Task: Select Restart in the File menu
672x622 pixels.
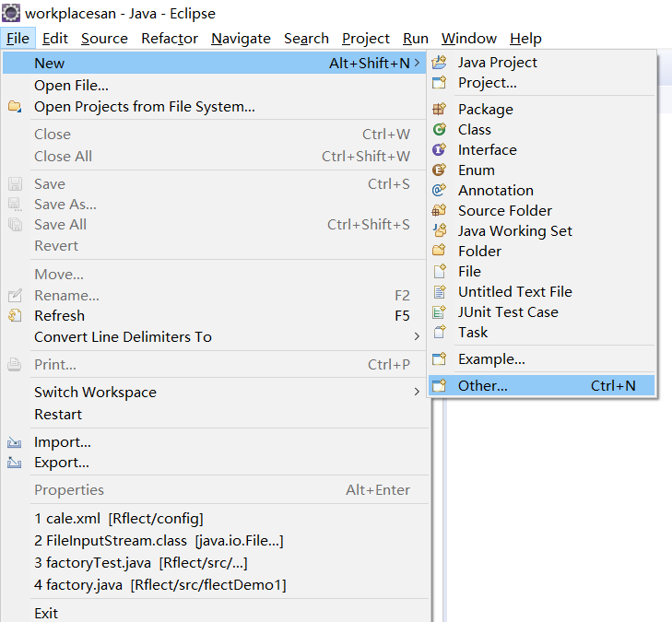Action: [214, 415]
